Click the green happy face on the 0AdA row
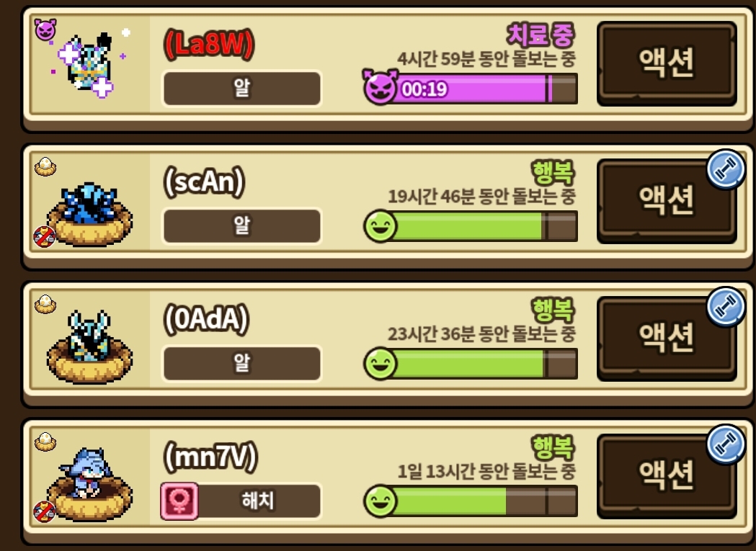 pos(380,364)
